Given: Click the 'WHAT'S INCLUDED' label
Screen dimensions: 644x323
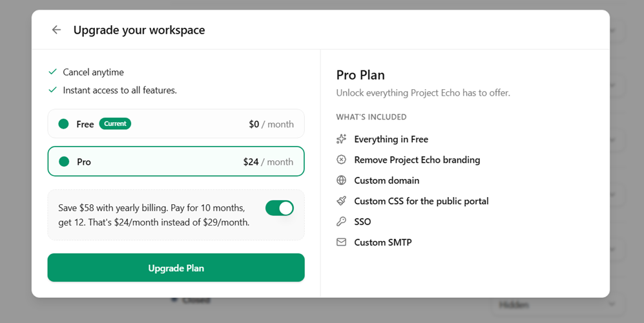Looking at the screenshot, I should (371, 117).
